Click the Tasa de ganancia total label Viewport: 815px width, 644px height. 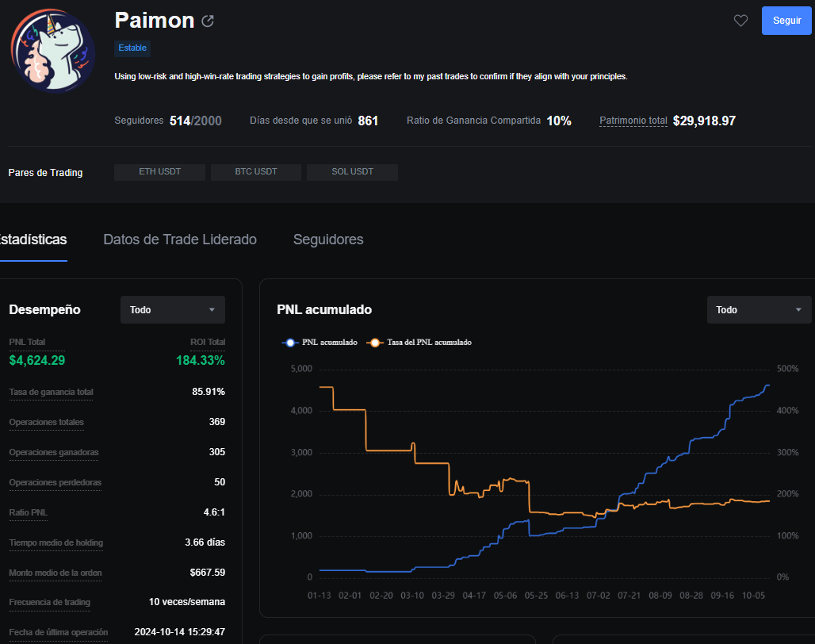pyautogui.click(x=51, y=392)
